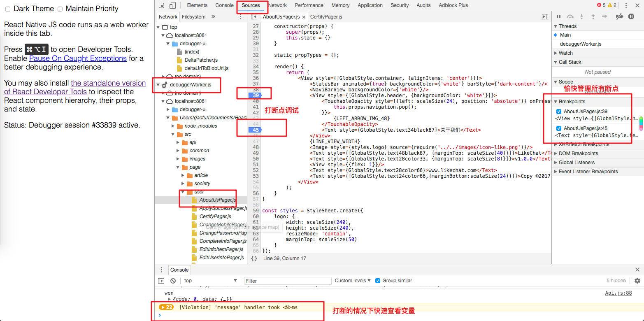Image resolution: width=644 pixels, height=321 pixels.
Task: Deactivate all breakpoints
Action: (619, 16)
